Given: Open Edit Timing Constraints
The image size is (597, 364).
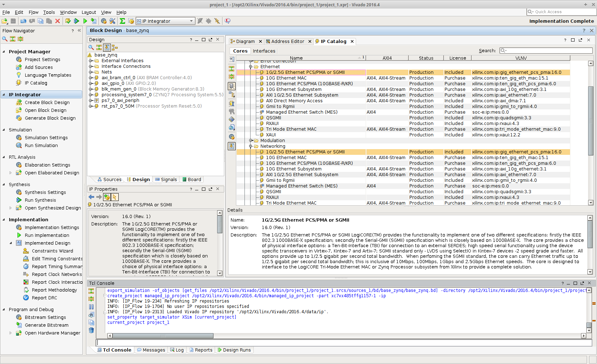Looking at the screenshot, I should (57, 259).
